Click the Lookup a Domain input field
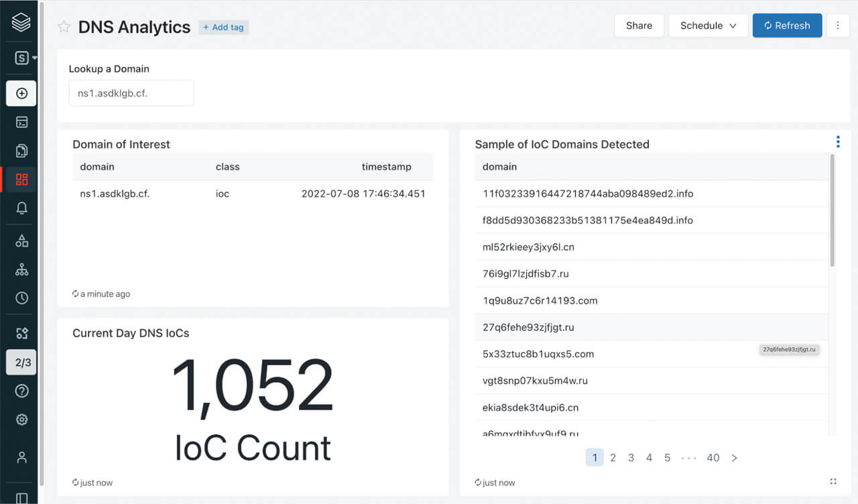 click(x=131, y=93)
